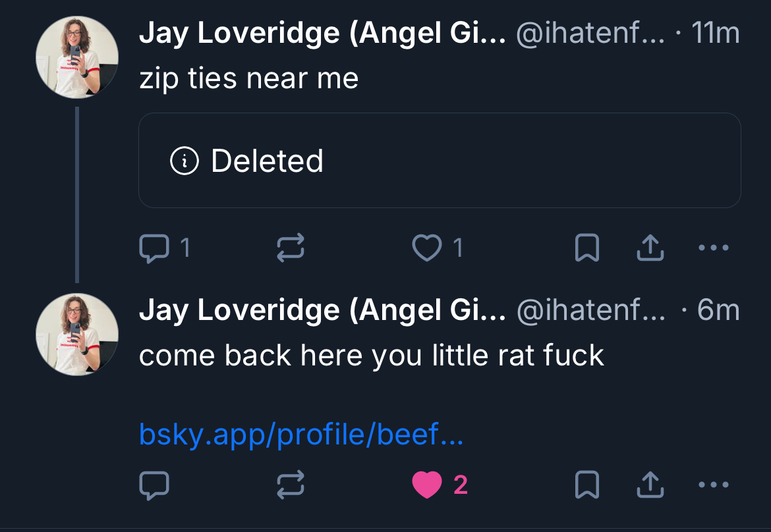Click the Deleted quoted post box
The image size is (771, 532).
pyautogui.click(x=440, y=161)
